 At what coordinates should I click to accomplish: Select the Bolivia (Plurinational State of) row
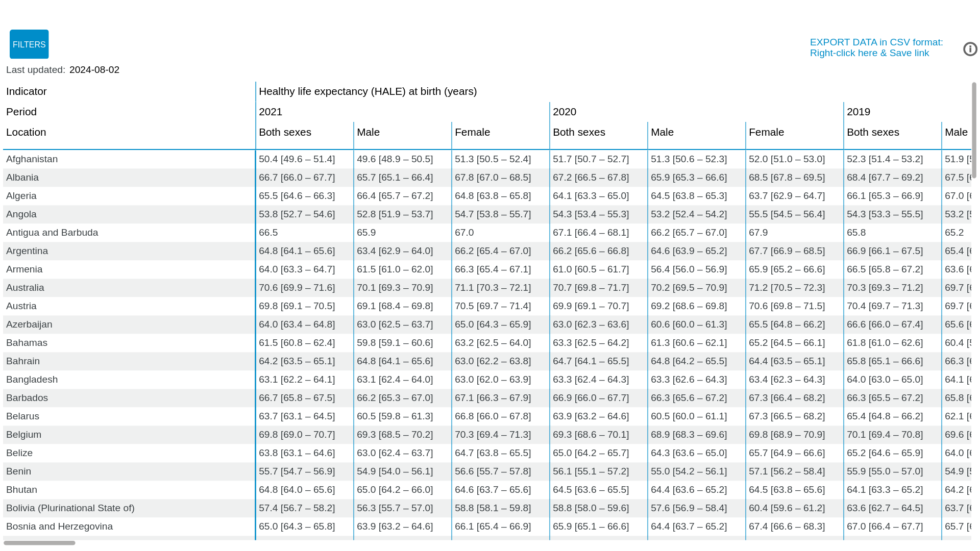coord(70,508)
